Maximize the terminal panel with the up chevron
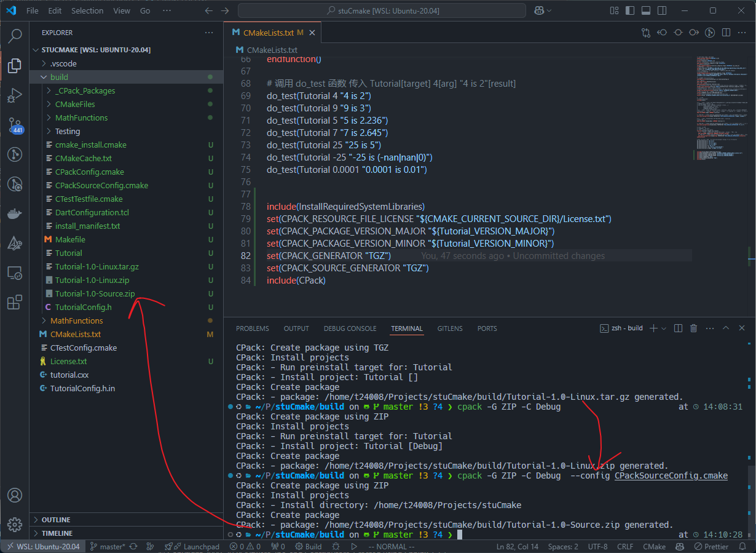Screen dimensions: 756x553 tap(725, 328)
